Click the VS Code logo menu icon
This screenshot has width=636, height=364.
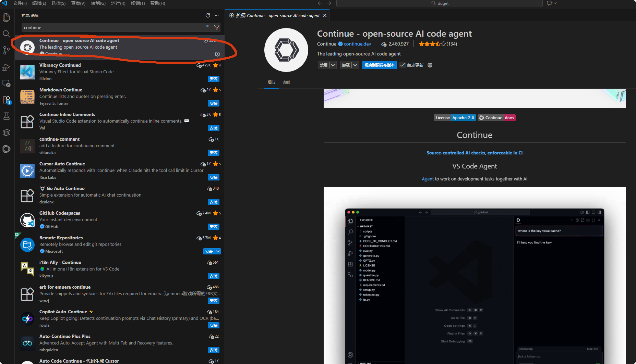tap(5, 3)
